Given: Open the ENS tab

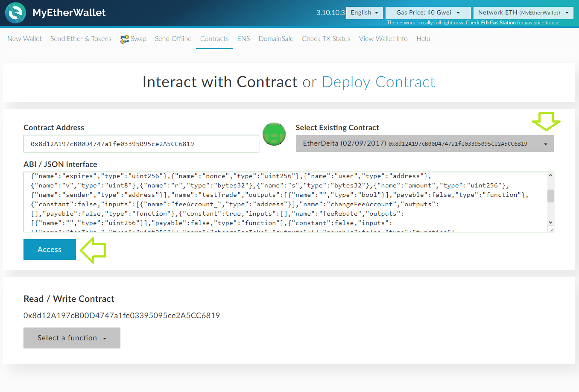Looking at the screenshot, I should [x=243, y=39].
